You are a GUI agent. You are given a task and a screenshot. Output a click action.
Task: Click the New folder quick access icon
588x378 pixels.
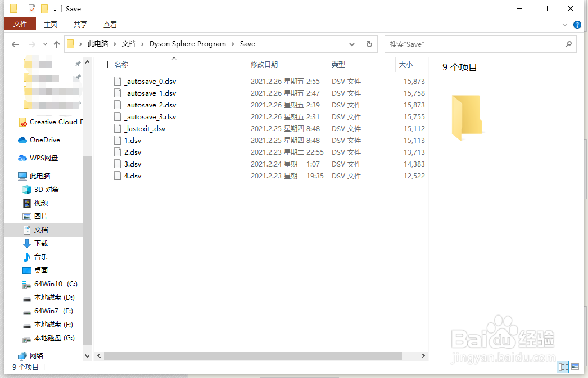point(44,8)
